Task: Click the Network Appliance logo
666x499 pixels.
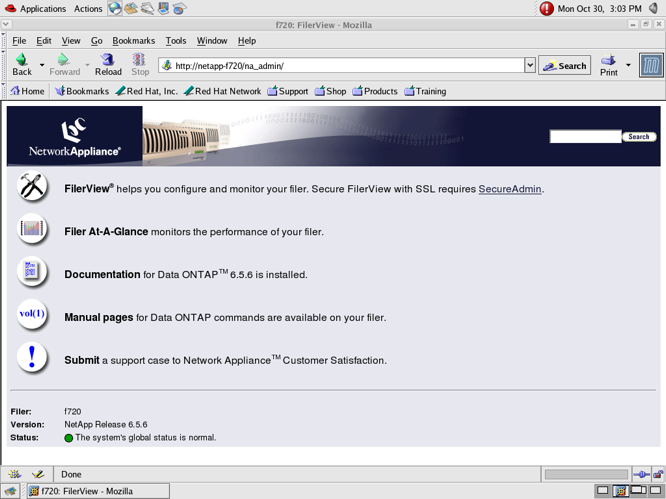Action: (74, 137)
